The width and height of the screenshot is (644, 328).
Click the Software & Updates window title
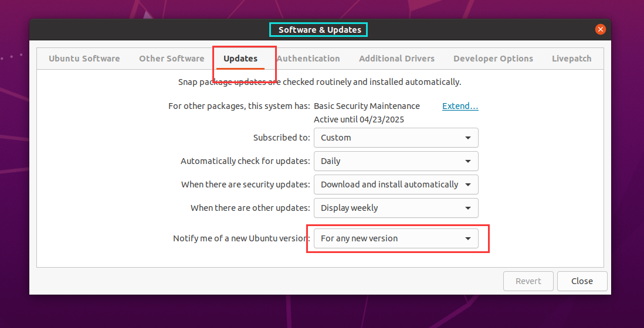pyautogui.click(x=320, y=30)
